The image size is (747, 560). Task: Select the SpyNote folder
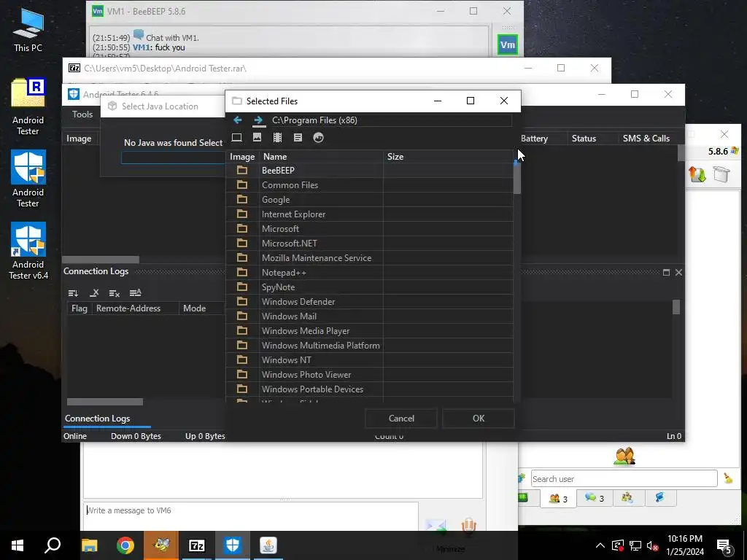click(x=370, y=287)
